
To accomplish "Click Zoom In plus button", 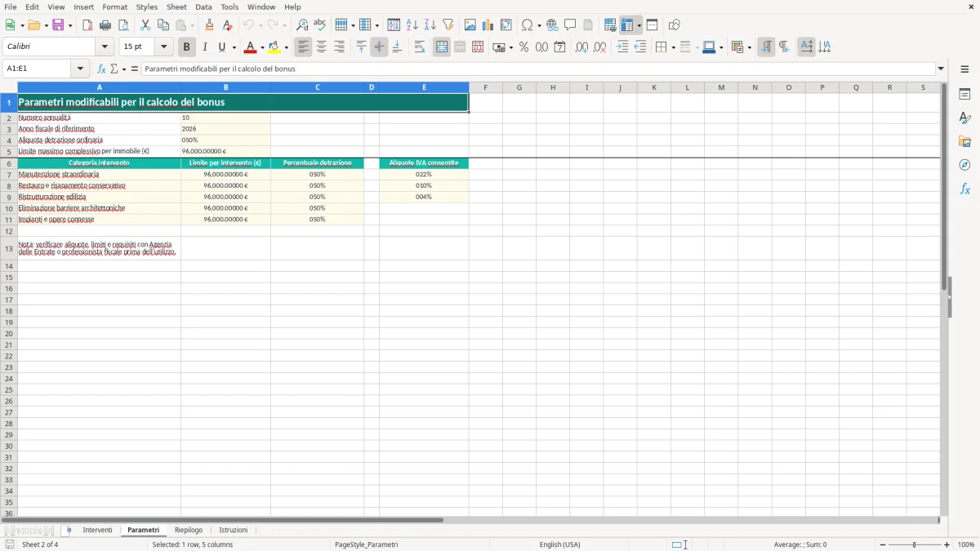I will pyautogui.click(x=947, y=544).
